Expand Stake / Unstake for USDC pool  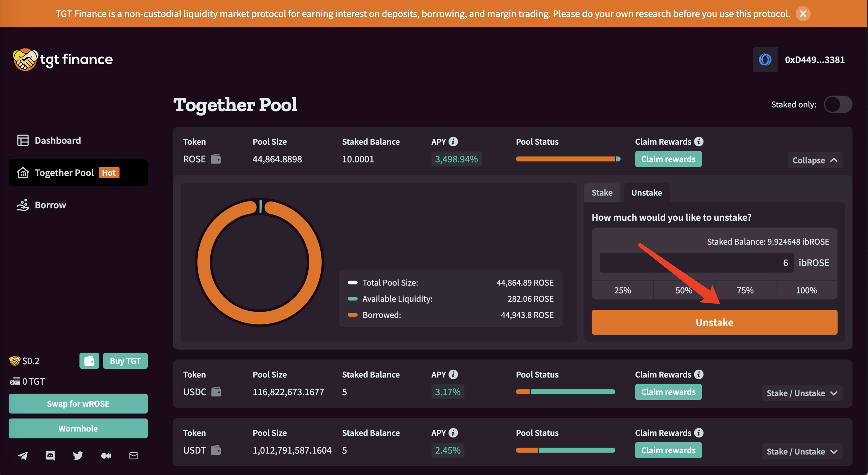(802, 393)
